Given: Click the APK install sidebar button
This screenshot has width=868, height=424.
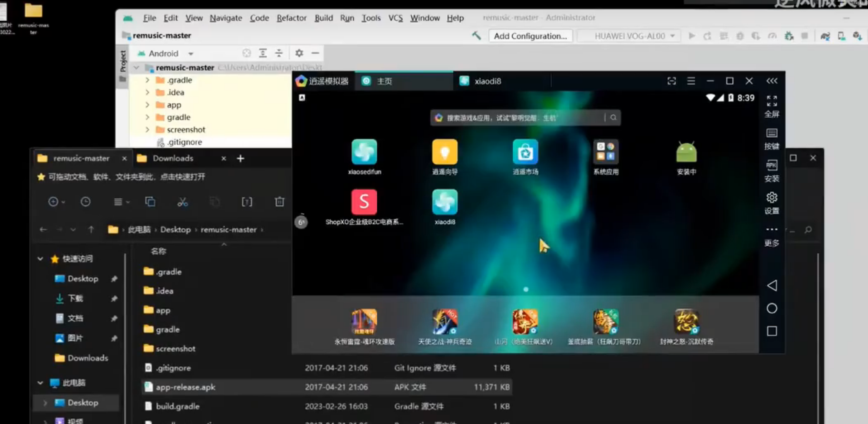Looking at the screenshot, I should tap(772, 171).
